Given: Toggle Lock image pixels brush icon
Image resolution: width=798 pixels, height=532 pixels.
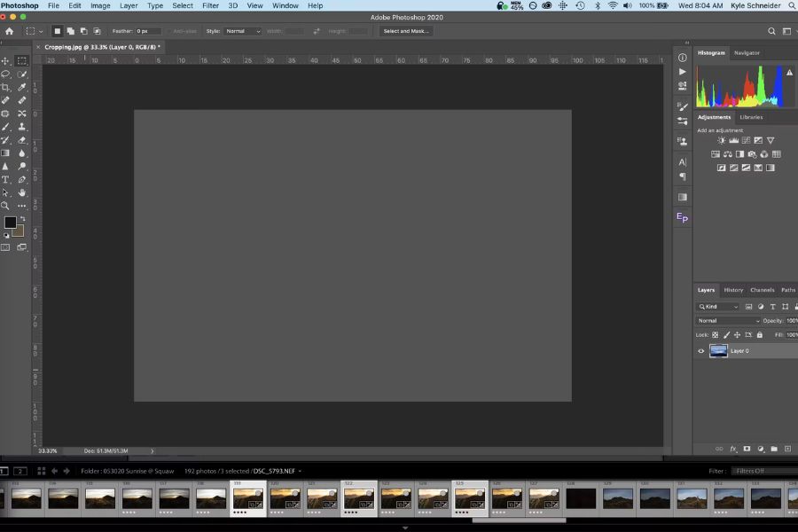Looking at the screenshot, I should pyautogui.click(x=726, y=335).
